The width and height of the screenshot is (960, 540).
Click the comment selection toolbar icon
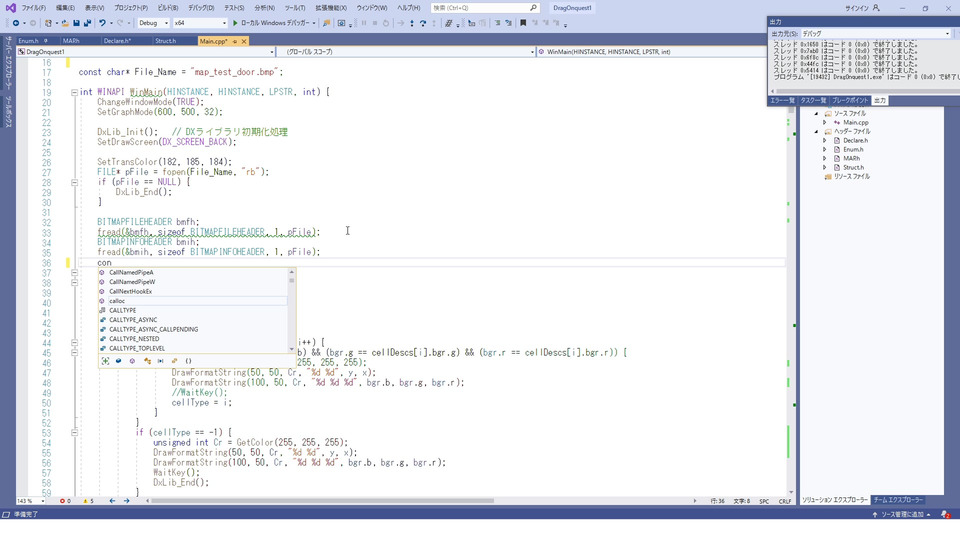tap(498, 23)
